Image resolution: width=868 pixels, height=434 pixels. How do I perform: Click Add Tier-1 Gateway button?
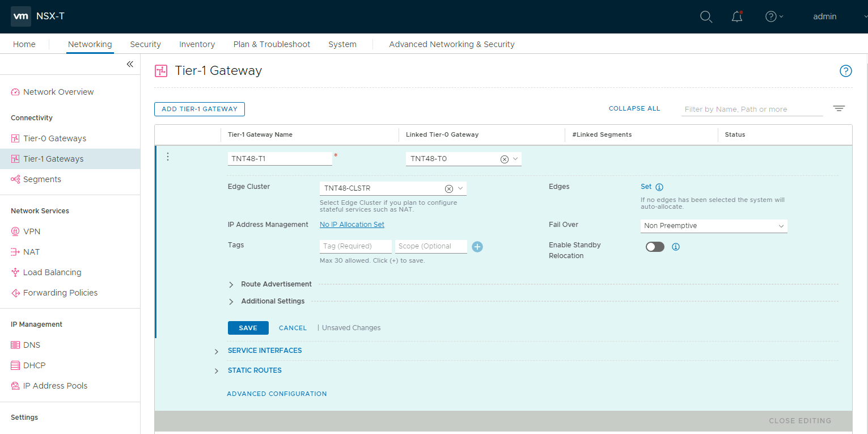tap(200, 109)
